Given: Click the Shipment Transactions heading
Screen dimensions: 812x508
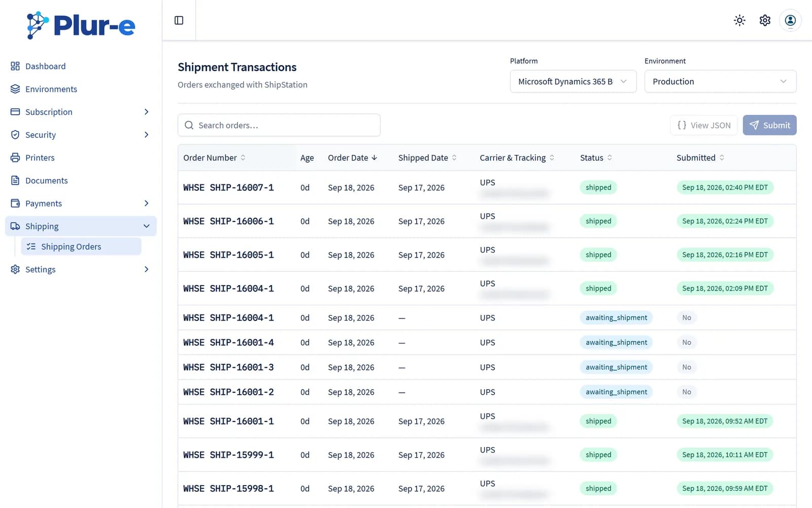Looking at the screenshot, I should [237, 67].
